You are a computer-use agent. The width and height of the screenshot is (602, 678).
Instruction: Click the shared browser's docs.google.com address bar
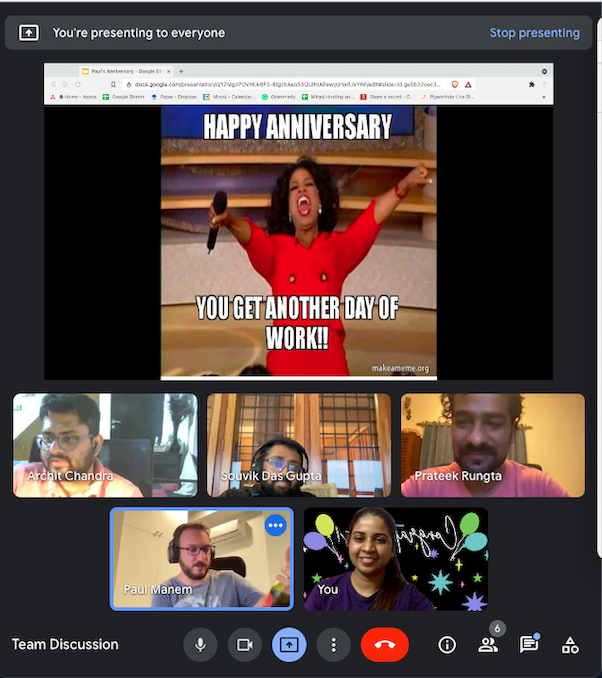coord(287,84)
